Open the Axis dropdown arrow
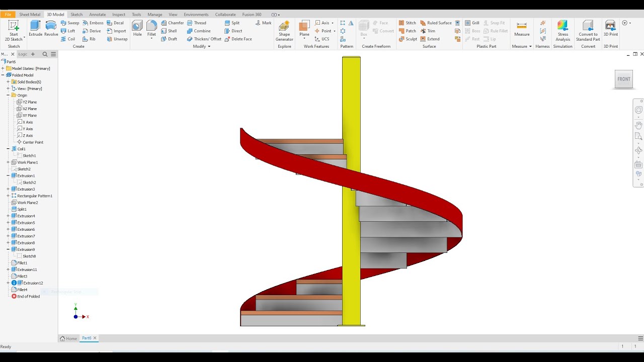 point(333,23)
